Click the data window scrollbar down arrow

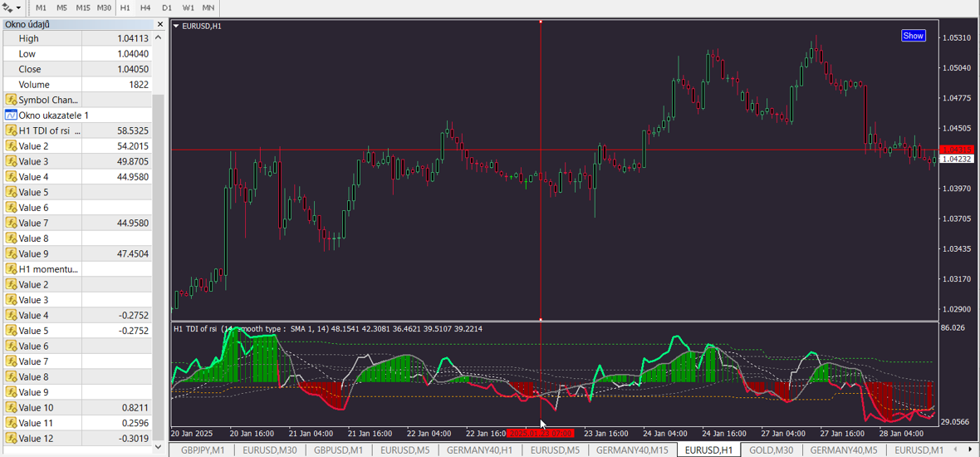point(159,446)
